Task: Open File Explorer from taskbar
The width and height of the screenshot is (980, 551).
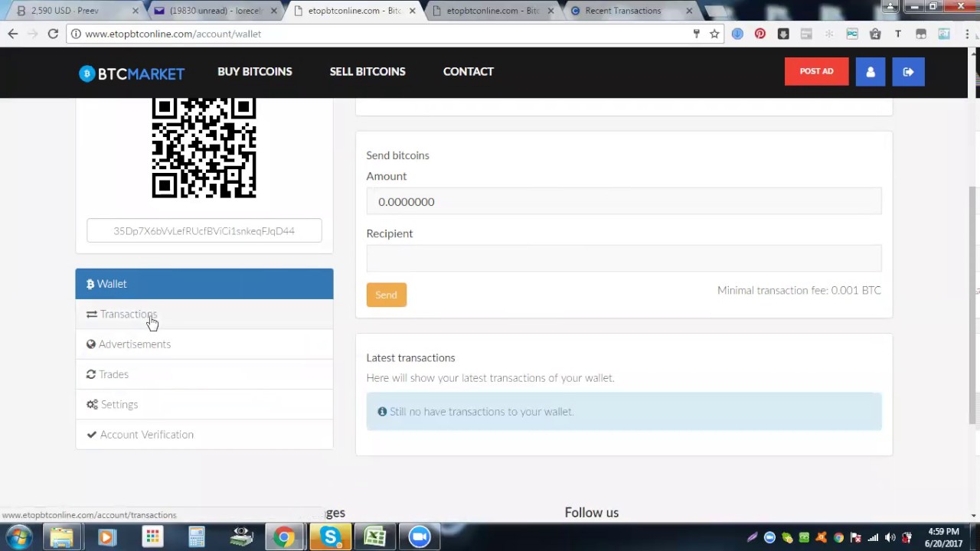Action: point(61,537)
